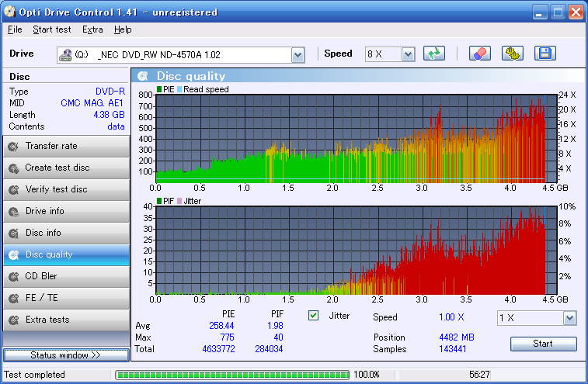The width and height of the screenshot is (588, 384).
Task: Click the PIF average value 1.98
Action: (275, 326)
